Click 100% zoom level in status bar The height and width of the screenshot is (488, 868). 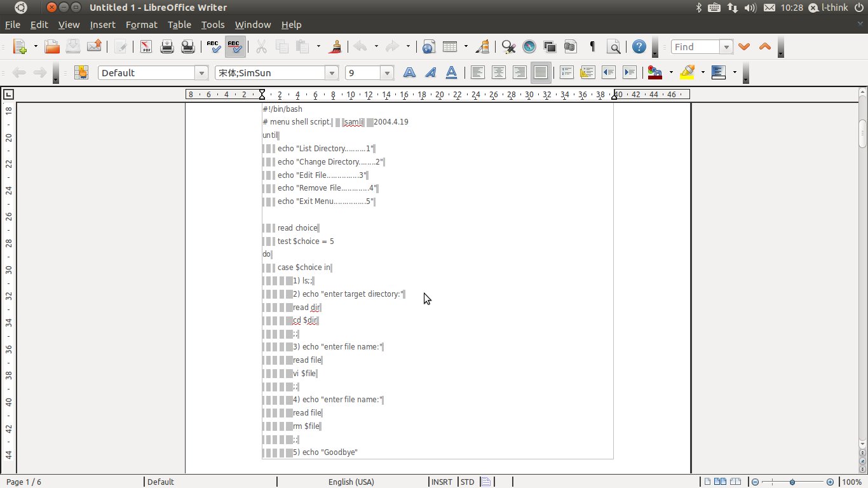tap(851, 482)
